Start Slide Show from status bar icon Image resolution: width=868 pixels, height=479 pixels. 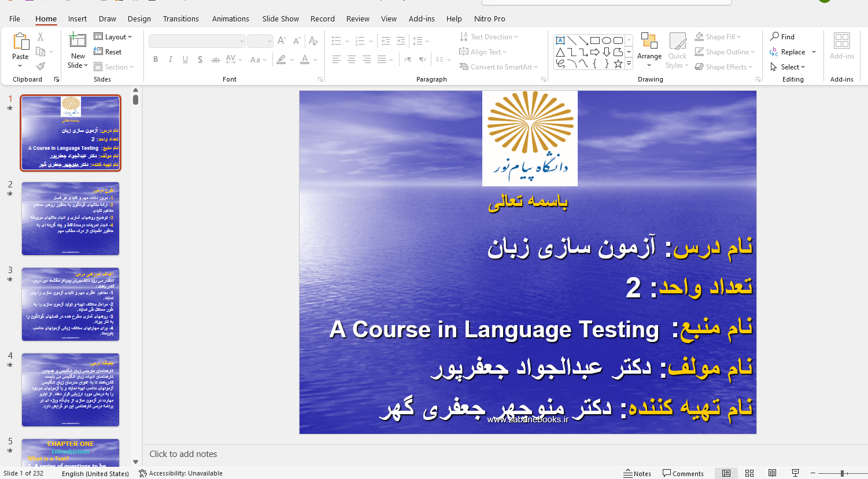(795, 473)
